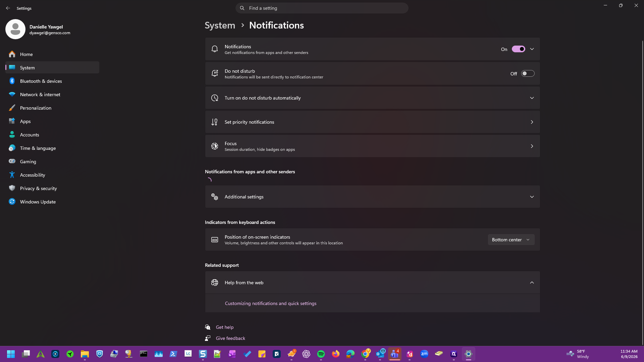Open Set priority notifications
644x362 pixels.
tap(372, 122)
